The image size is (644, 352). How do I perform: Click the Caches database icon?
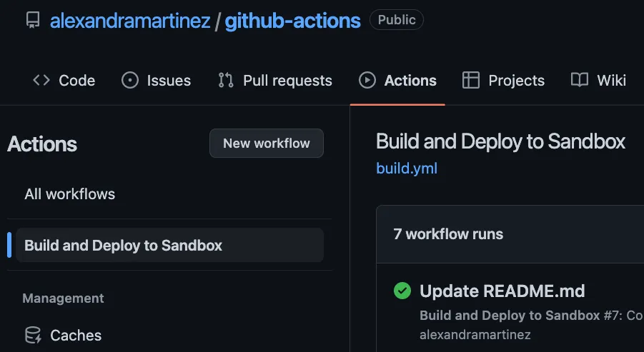coord(33,335)
